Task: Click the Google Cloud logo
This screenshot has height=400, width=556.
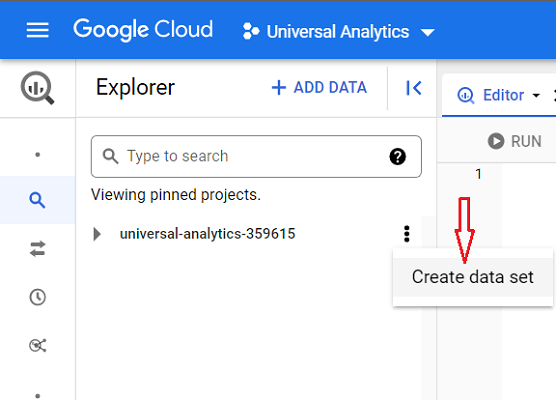Action: pos(143,29)
